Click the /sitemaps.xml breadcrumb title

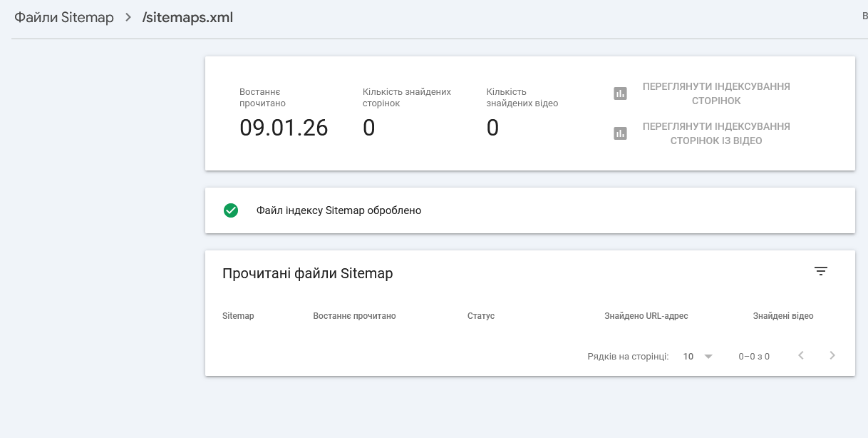pos(187,18)
